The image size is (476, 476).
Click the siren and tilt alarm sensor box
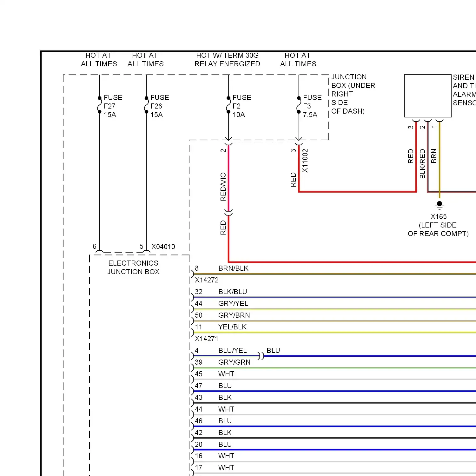(x=427, y=96)
